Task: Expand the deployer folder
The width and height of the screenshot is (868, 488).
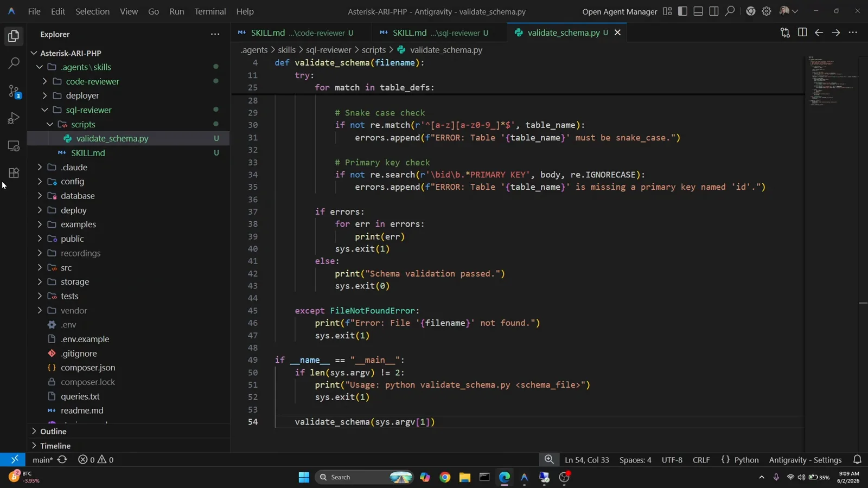Action: 45,95
